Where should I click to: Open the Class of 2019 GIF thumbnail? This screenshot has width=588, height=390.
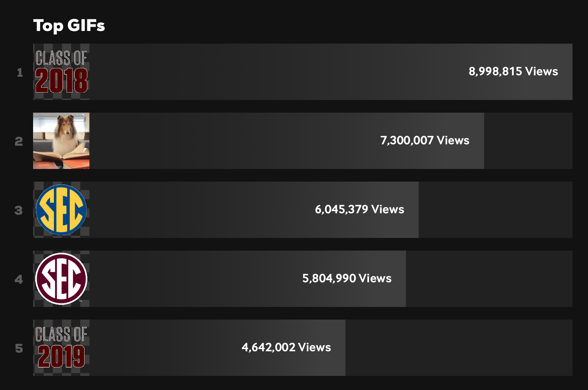61,348
